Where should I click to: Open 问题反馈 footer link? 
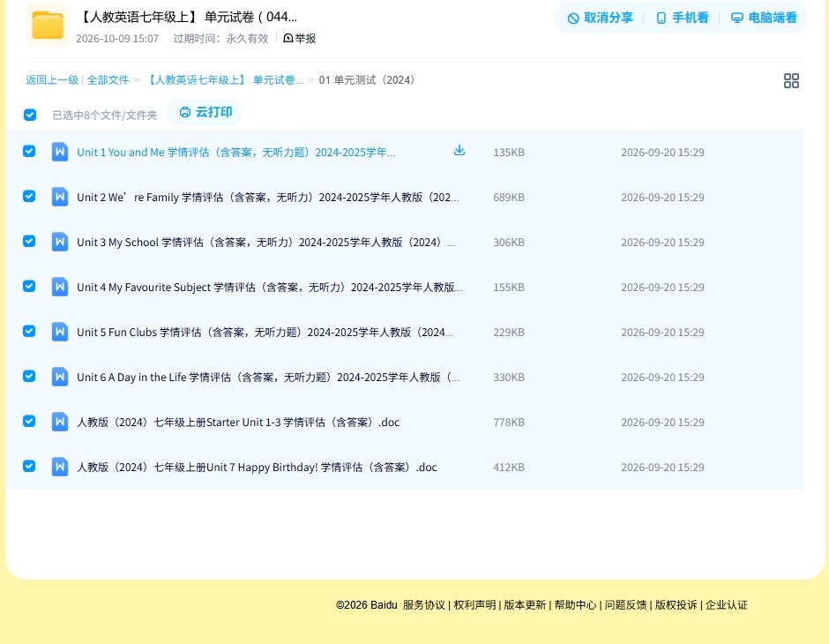coord(626,605)
